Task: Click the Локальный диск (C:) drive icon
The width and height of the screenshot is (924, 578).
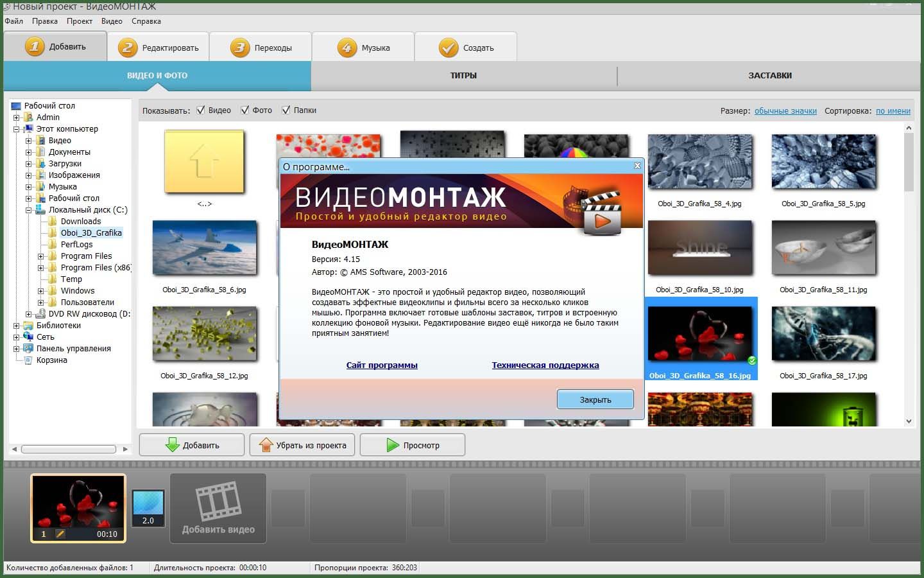Action: click(40, 210)
